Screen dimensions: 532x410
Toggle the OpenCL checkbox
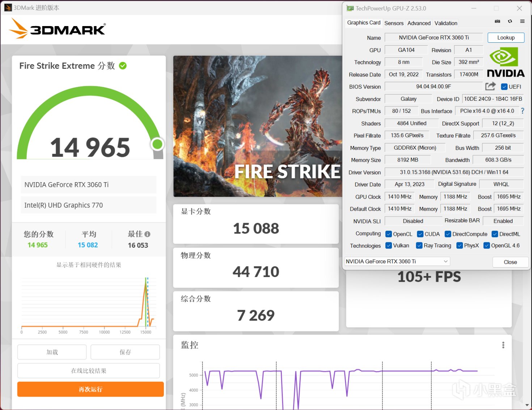(x=389, y=234)
